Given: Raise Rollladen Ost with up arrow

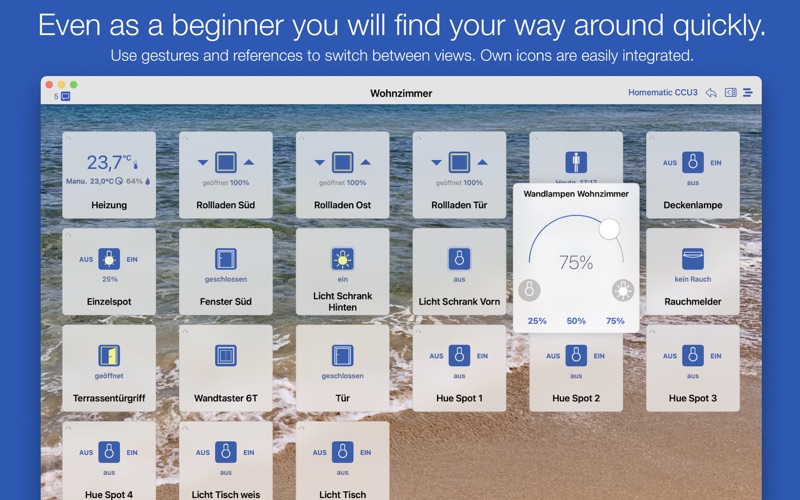Looking at the screenshot, I should (x=365, y=162).
